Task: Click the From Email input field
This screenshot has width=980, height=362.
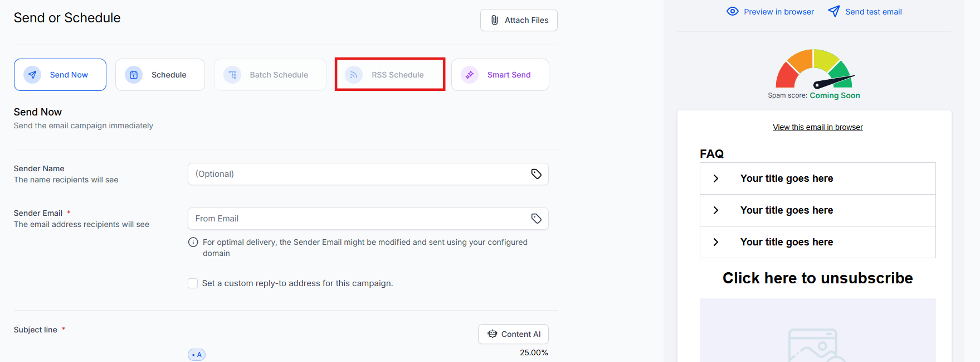Action: [357, 219]
